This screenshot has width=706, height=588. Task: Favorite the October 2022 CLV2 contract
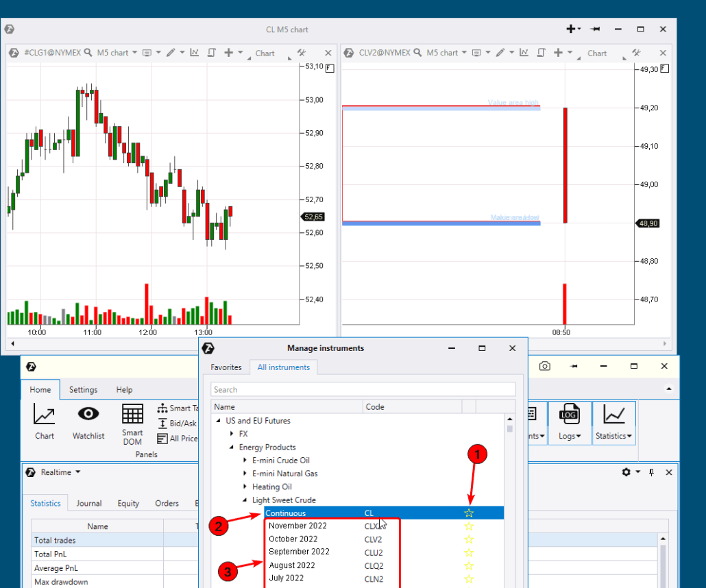[469, 539]
